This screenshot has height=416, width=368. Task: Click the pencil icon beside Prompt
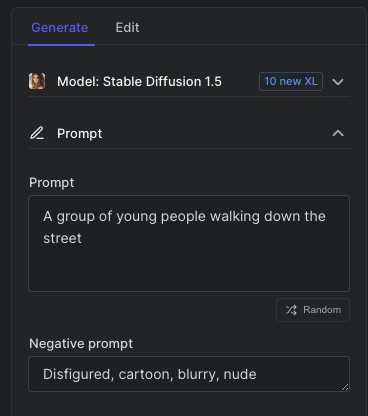click(x=37, y=133)
